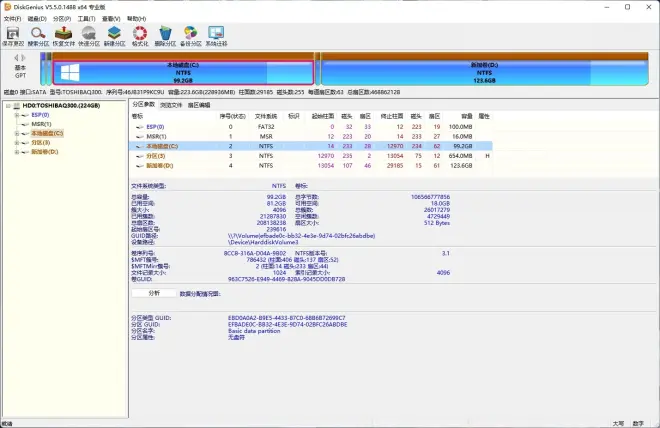Expand the ESP(0) tree node
The width and height of the screenshot is (660, 428).
point(17,115)
